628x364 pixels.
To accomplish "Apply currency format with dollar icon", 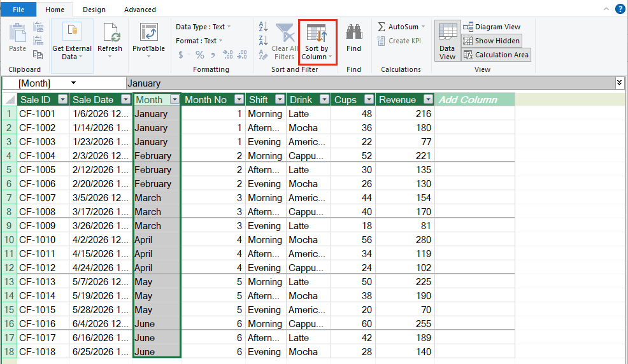I will [x=181, y=54].
